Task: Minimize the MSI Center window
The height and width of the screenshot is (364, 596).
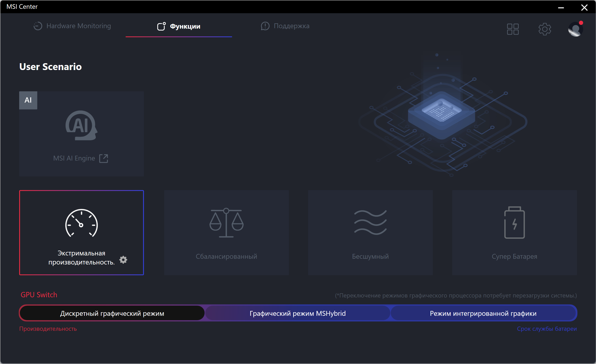Action: pyautogui.click(x=561, y=7)
